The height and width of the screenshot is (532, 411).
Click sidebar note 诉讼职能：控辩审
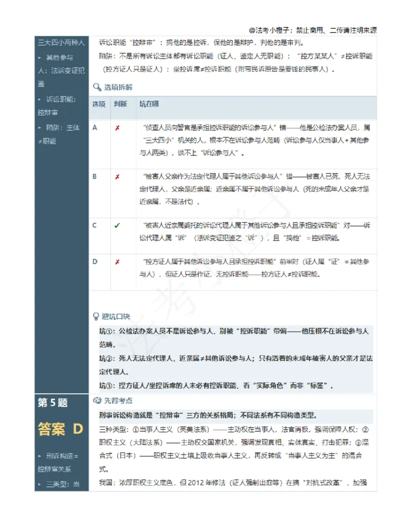coord(57,105)
